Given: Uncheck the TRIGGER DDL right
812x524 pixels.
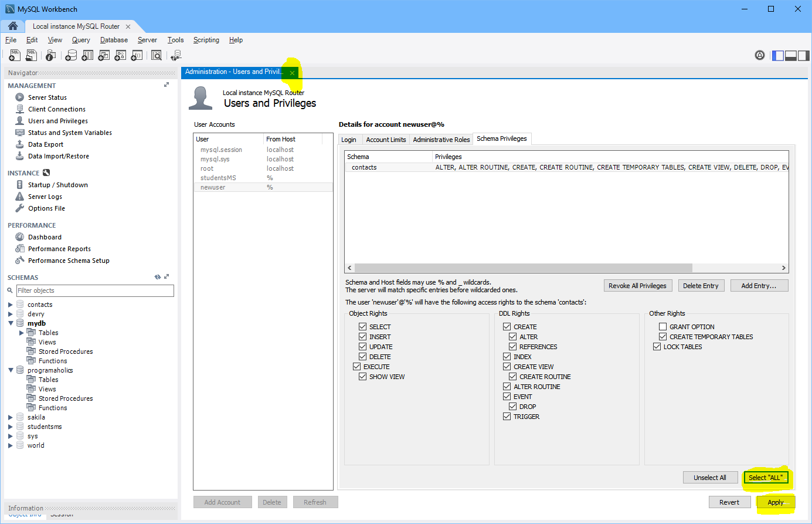Looking at the screenshot, I should click(x=507, y=417).
